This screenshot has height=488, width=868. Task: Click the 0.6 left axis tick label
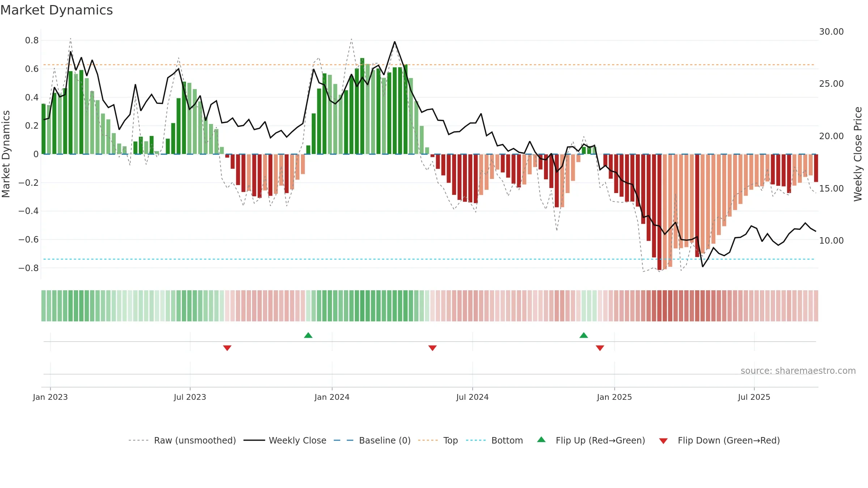pos(32,69)
